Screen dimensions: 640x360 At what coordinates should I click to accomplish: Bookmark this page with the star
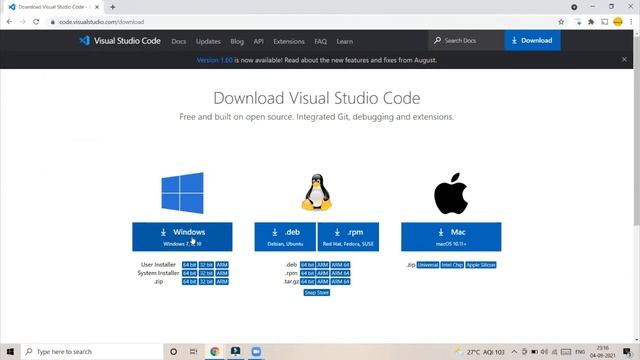pos(561,22)
